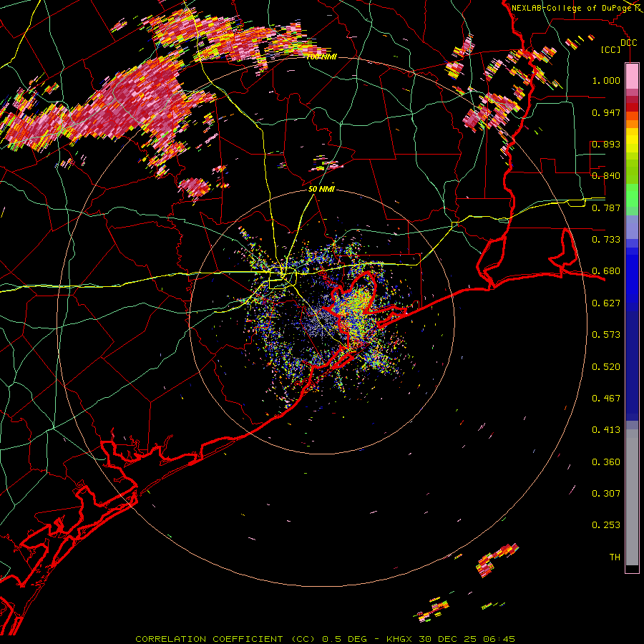Viewport: 644px width, 644px height.
Task: Click the TH threshold legend label
Action: coord(615,557)
